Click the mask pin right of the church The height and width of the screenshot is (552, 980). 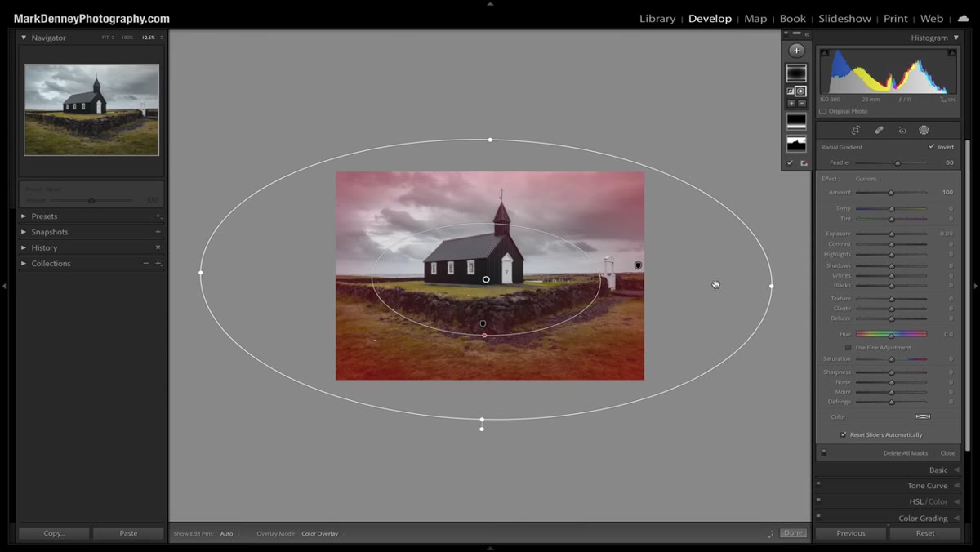(638, 265)
